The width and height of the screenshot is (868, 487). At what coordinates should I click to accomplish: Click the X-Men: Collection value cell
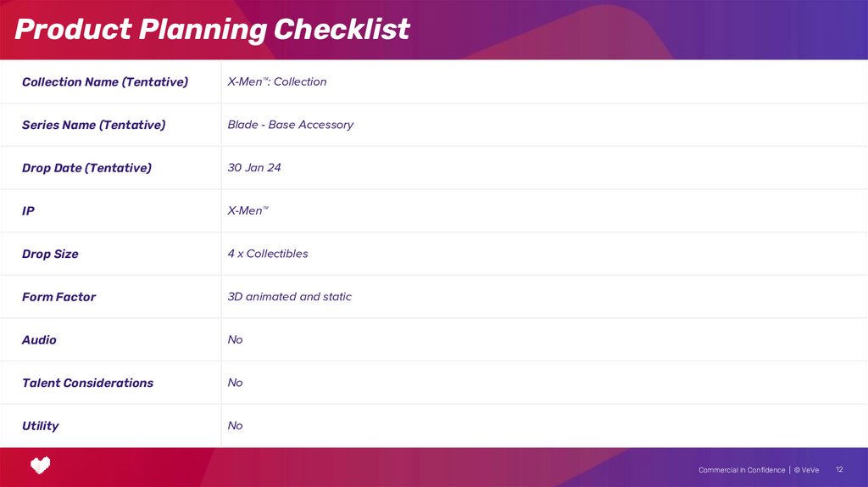coord(277,82)
